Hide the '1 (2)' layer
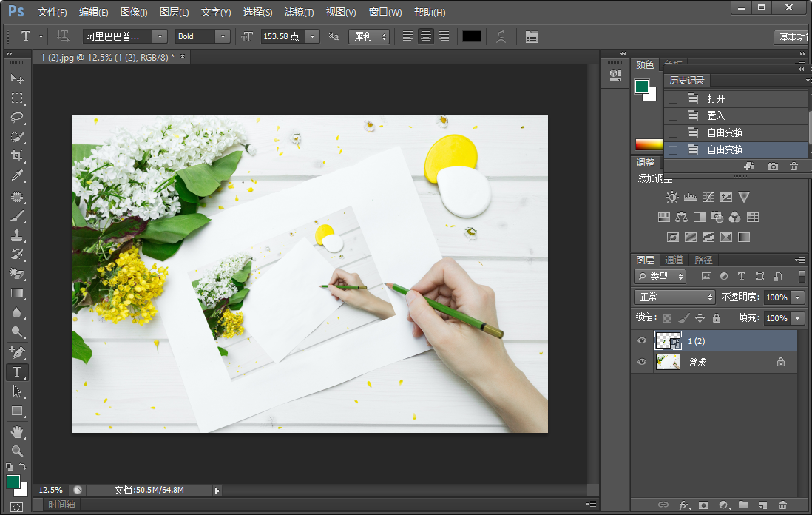The height and width of the screenshot is (515, 812). pyautogui.click(x=642, y=340)
